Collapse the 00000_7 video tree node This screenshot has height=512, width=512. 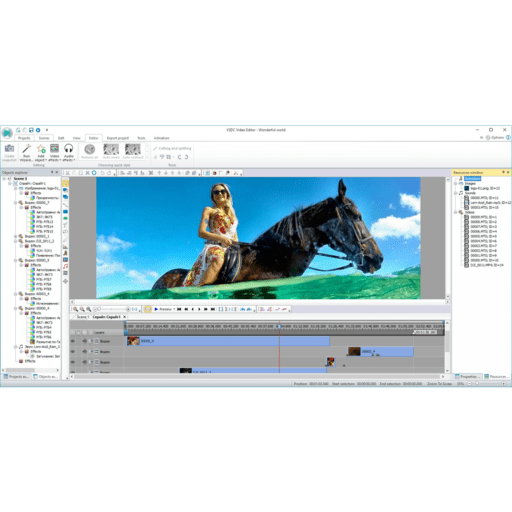coord(15,203)
